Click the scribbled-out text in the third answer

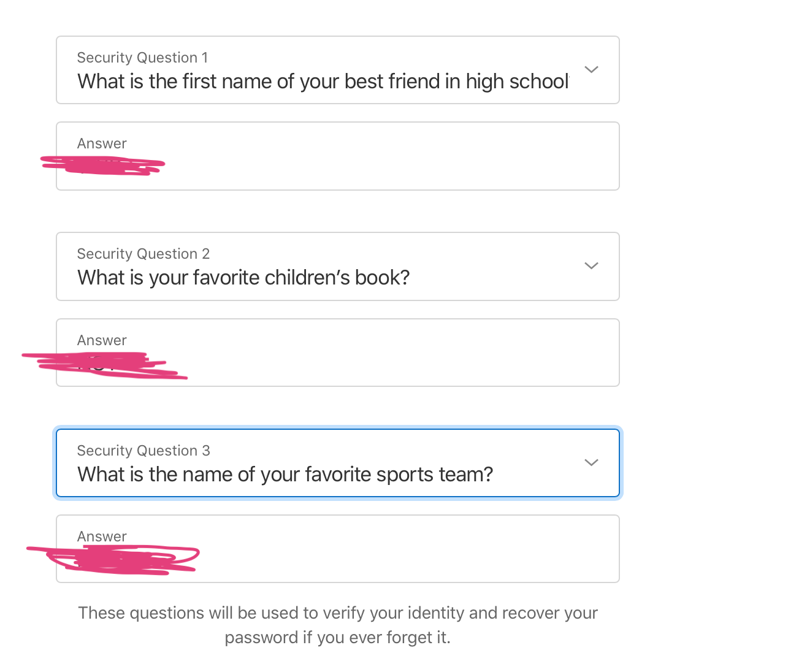click(x=113, y=559)
